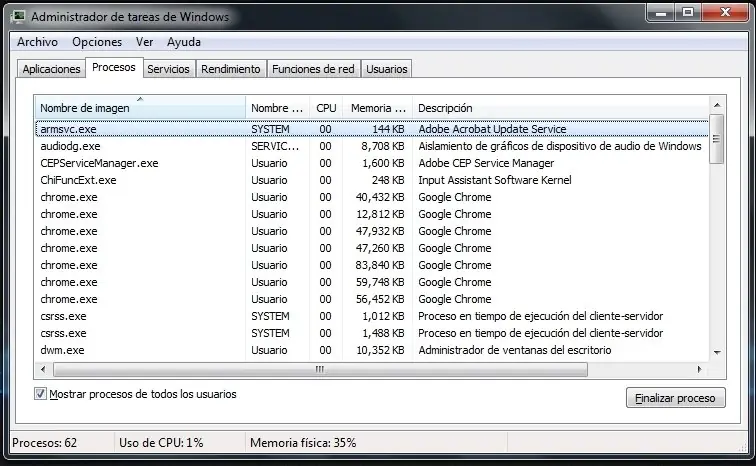Sort by CPU column header
The width and height of the screenshot is (756, 466).
tap(326, 107)
